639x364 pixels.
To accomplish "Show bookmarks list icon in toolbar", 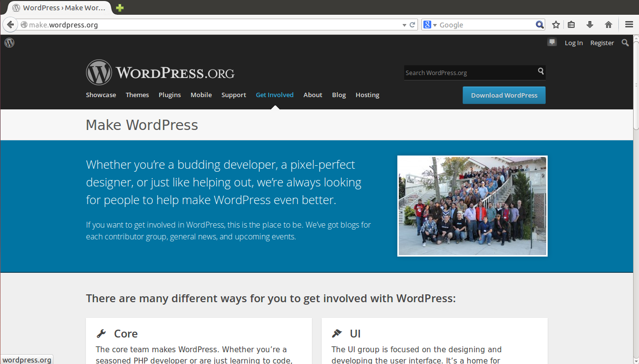I will point(571,25).
